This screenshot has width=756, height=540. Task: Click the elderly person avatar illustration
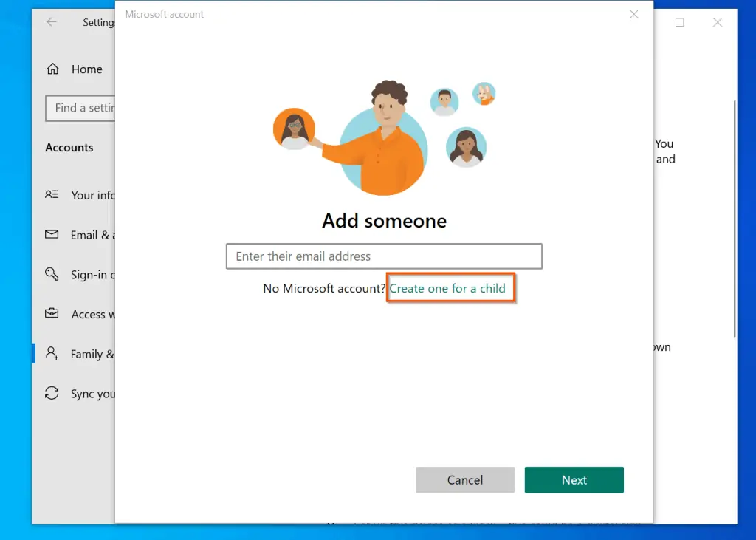(x=484, y=94)
